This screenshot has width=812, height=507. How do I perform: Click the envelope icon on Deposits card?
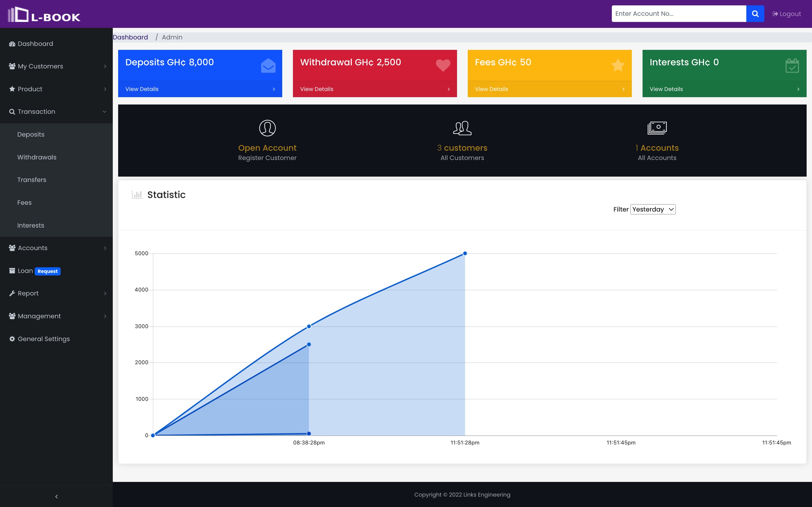click(268, 65)
